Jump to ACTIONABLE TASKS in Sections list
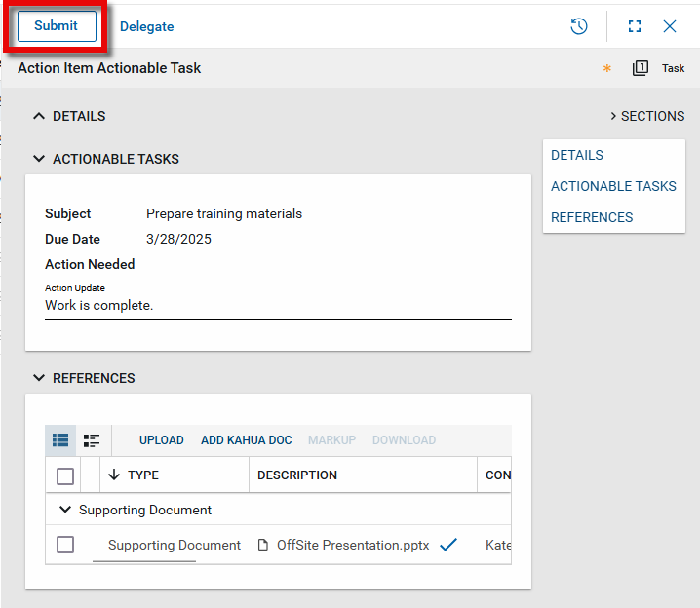Image resolution: width=700 pixels, height=608 pixels. [613, 186]
